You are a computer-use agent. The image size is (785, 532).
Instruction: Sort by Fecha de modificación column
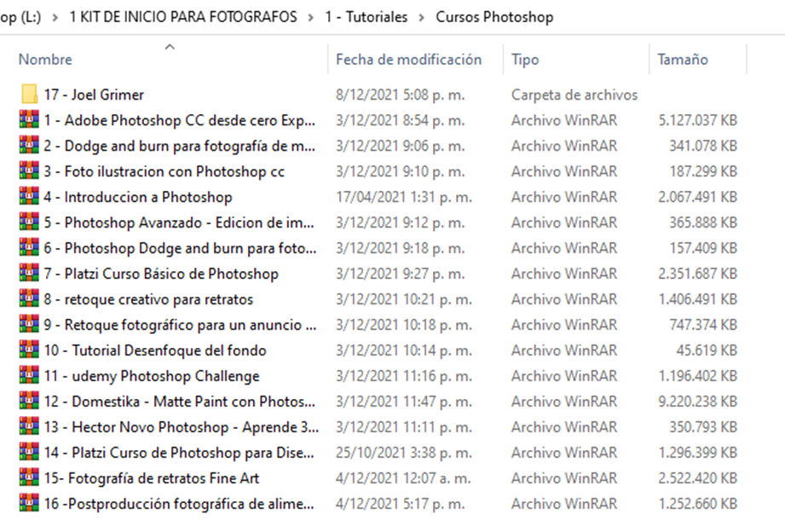coord(408,60)
